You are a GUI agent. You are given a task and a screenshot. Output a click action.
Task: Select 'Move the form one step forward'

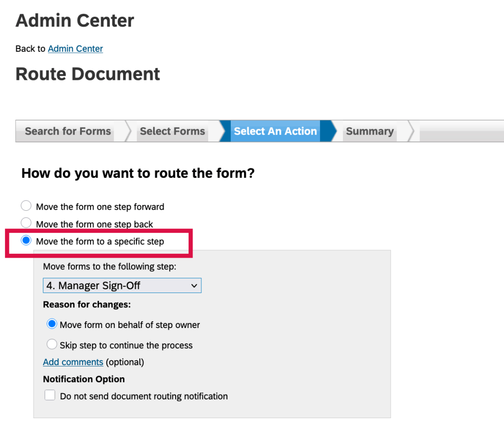tap(27, 206)
